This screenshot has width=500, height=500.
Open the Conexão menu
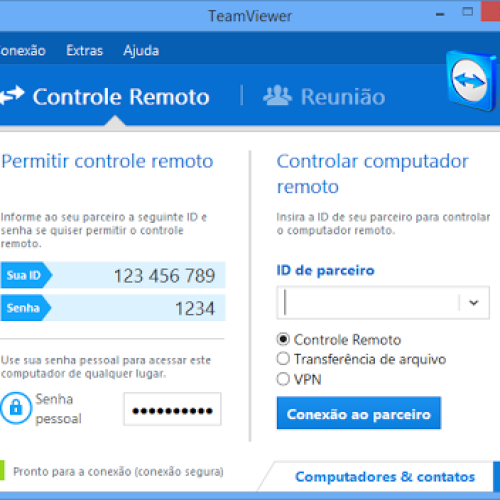click(x=23, y=51)
